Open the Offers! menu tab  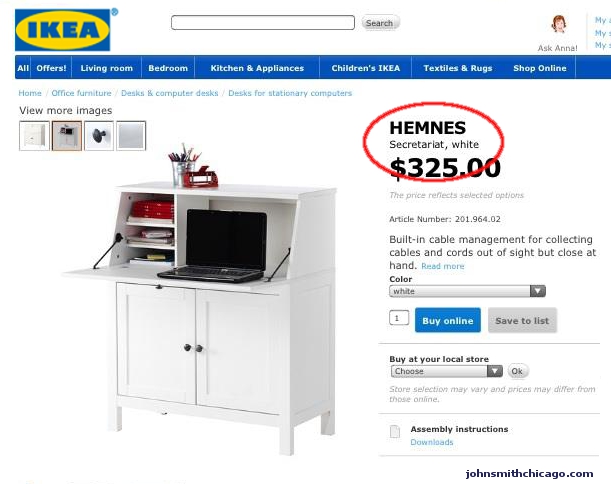pyautogui.click(x=51, y=68)
